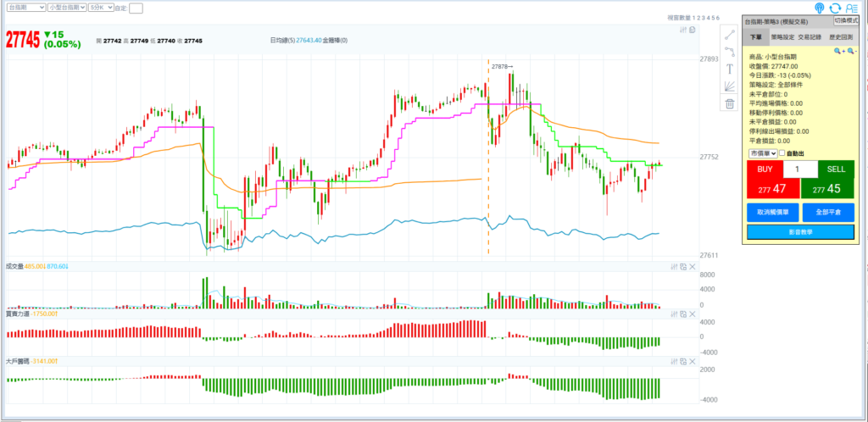Open the 5分K timeframe dropdown

pos(100,7)
